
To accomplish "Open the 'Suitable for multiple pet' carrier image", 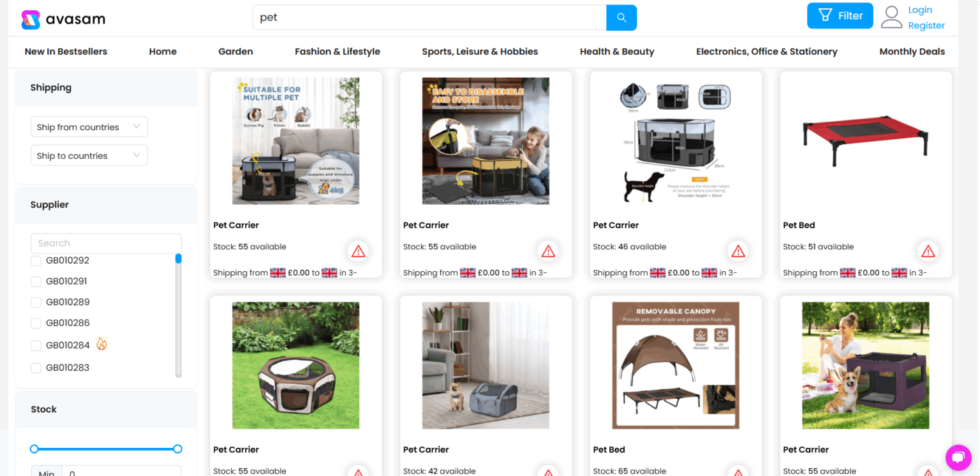I will pyautogui.click(x=296, y=141).
